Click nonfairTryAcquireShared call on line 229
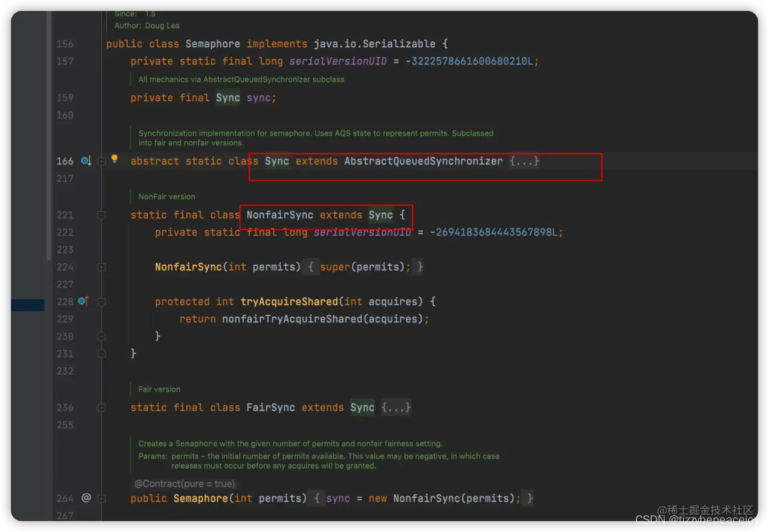 click(292, 319)
